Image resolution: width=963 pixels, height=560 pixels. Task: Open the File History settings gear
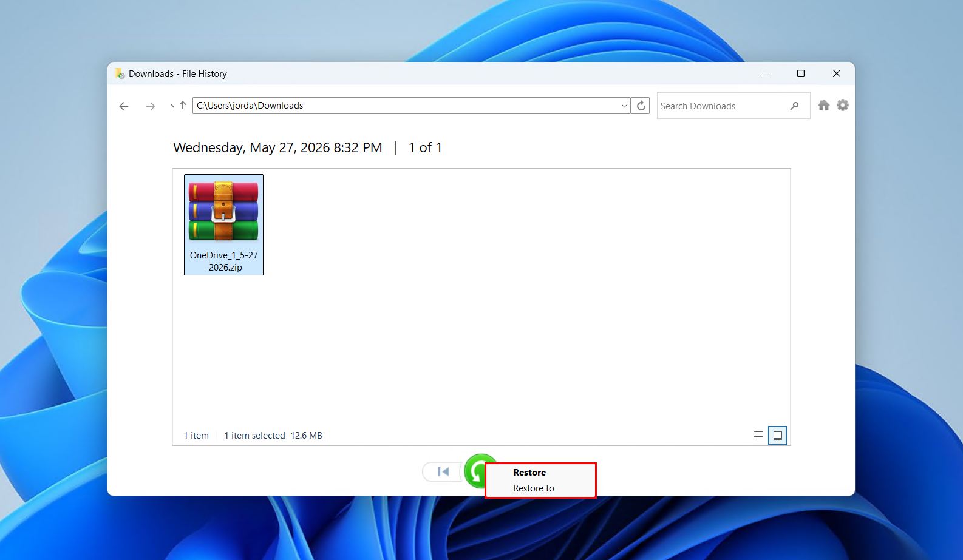843,105
